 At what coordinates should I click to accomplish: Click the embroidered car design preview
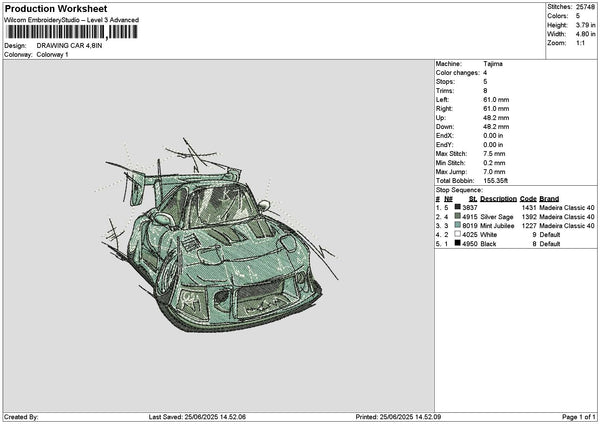(216, 235)
